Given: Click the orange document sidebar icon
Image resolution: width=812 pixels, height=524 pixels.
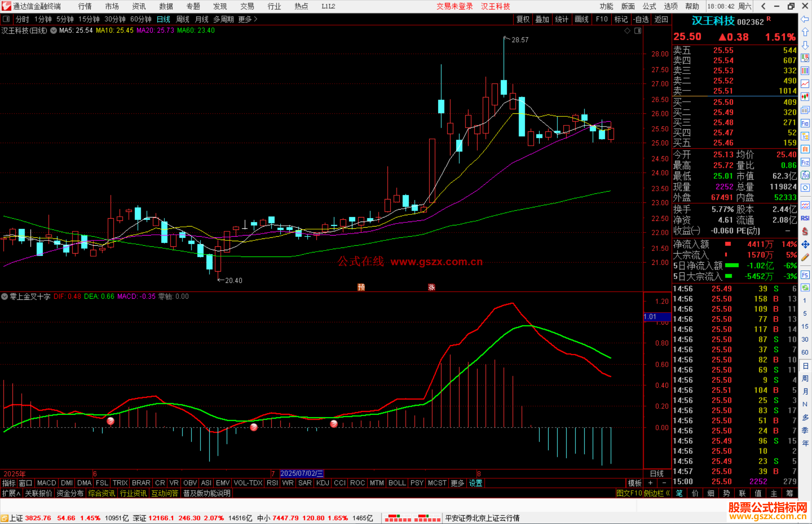Looking at the screenshot, I should [805, 149].
